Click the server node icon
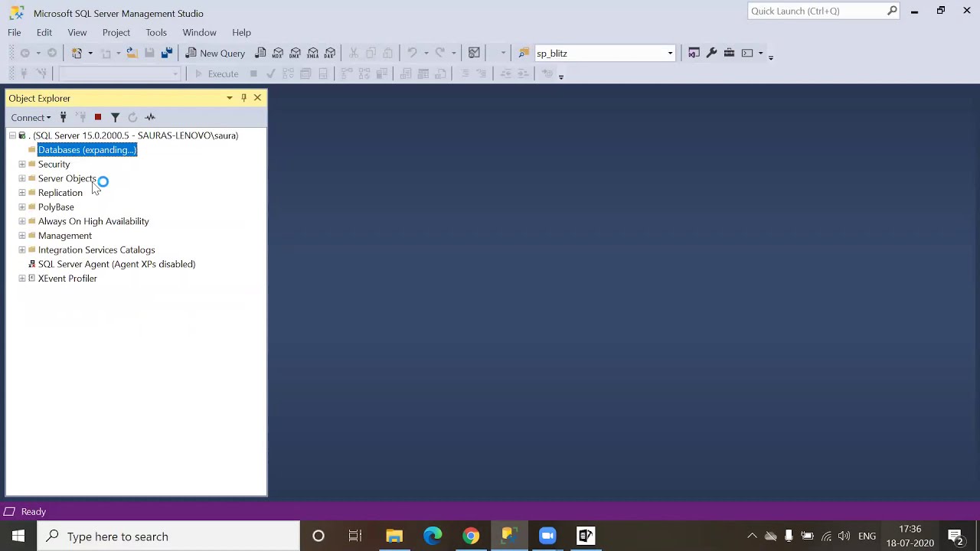This screenshot has width=980, height=551. tap(22, 135)
